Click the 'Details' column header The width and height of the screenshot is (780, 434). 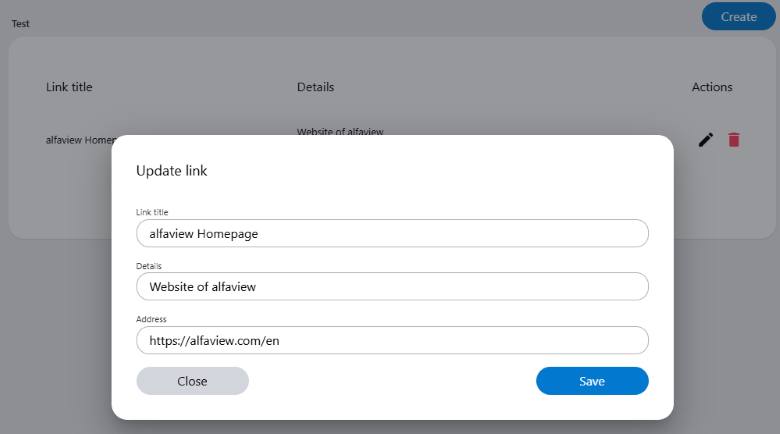tap(315, 87)
